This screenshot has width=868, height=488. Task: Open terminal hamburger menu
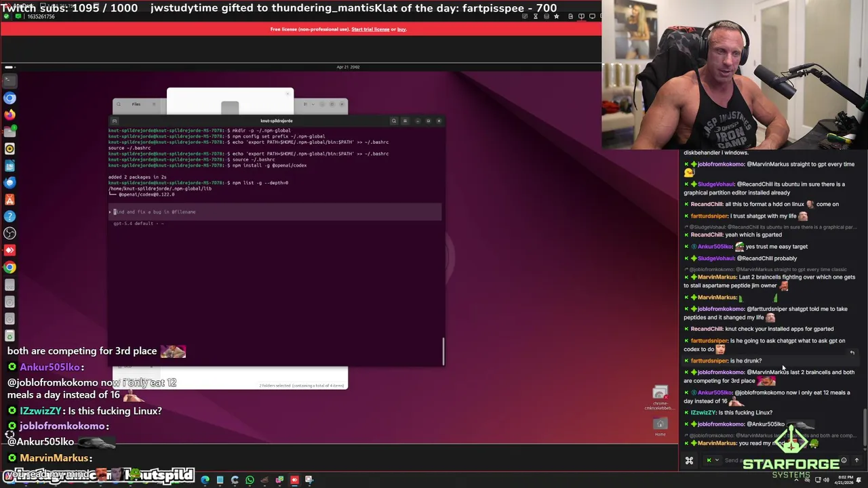405,121
